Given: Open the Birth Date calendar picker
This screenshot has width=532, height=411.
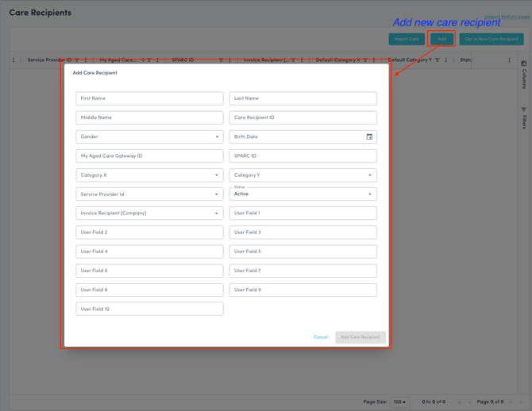Looking at the screenshot, I should coord(369,136).
